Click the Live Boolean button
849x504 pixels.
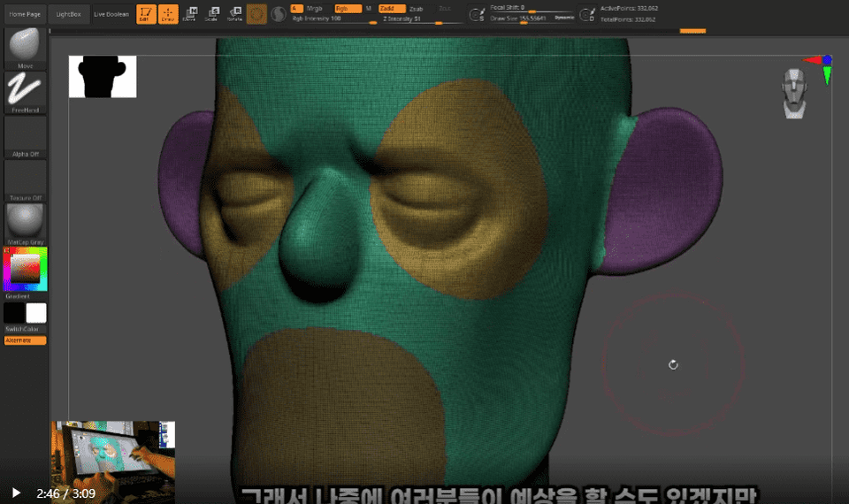[x=111, y=14]
